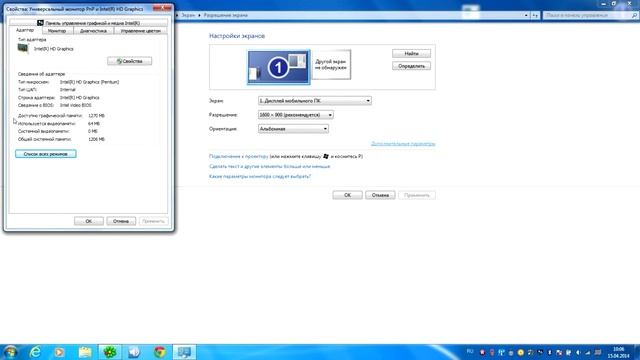Switch to the Монитор tab
This screenshot has width=640, height=360.
pos(57,31)
